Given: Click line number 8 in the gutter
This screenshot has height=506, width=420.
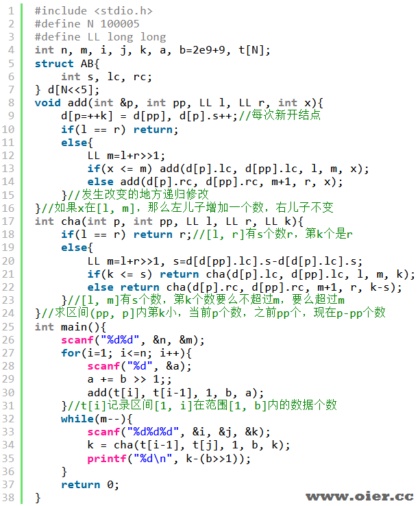Looking at the screenshot, I should point(11,103).
